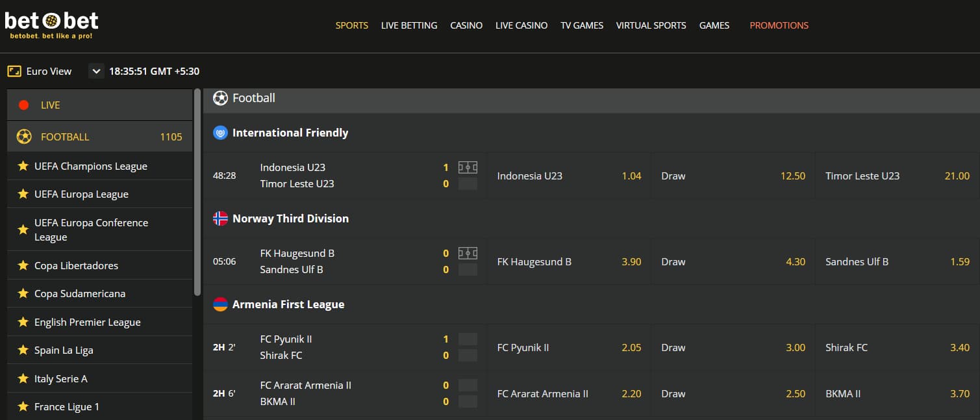Expand the FOOTBALL 1105 sidebar category
The image size is (980, 420).
(99, 137)
